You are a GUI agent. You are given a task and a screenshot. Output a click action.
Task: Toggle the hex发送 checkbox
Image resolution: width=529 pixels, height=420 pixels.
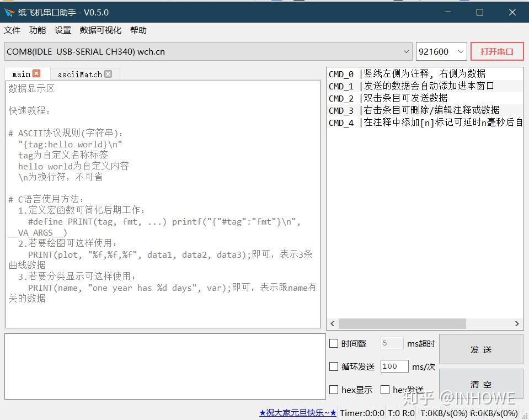tap(385, 390)
